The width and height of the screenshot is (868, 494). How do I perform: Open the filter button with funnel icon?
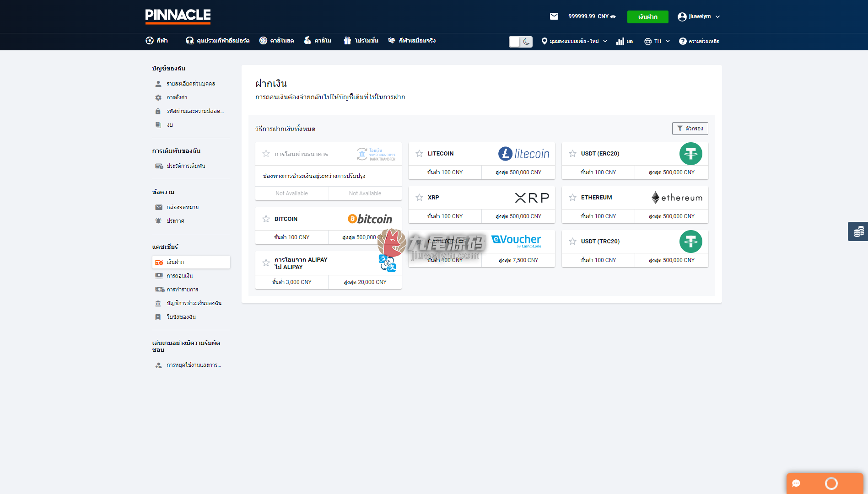click(x=690, y=129)
